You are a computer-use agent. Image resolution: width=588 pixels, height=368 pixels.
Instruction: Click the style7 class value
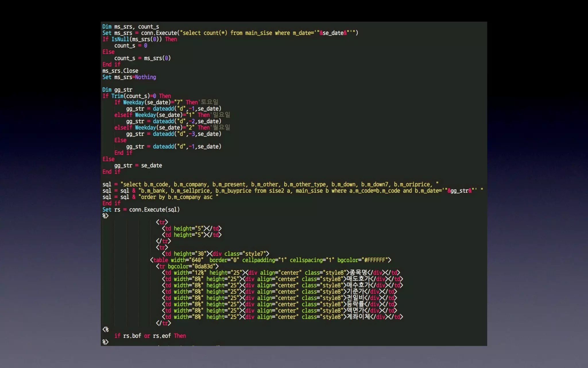254,254
